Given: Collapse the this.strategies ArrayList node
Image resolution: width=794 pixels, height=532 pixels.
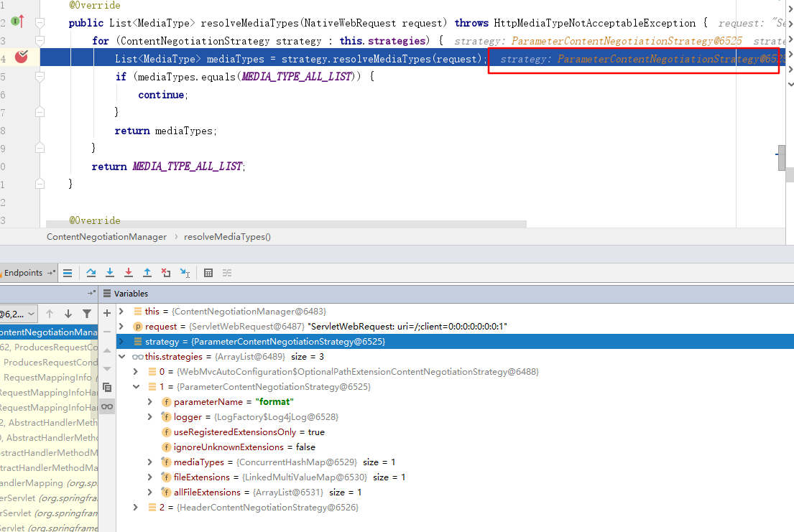Looking at the screenshot, I should click(121, 357).
